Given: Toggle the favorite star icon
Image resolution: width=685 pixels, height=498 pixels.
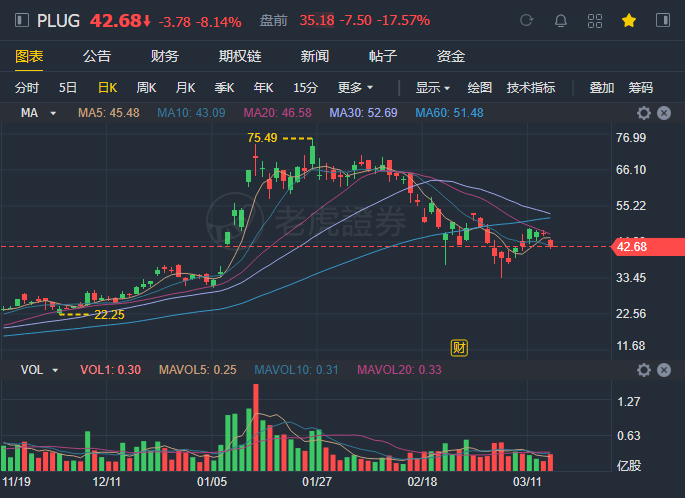Looking at the screenshot, I should (x=628, y=20).
